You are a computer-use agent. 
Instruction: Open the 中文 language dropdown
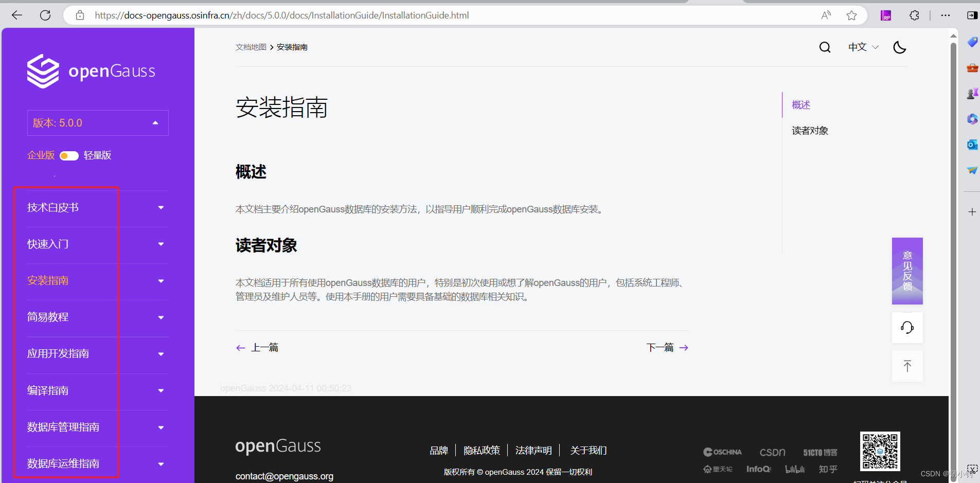(x=862, y=47)
